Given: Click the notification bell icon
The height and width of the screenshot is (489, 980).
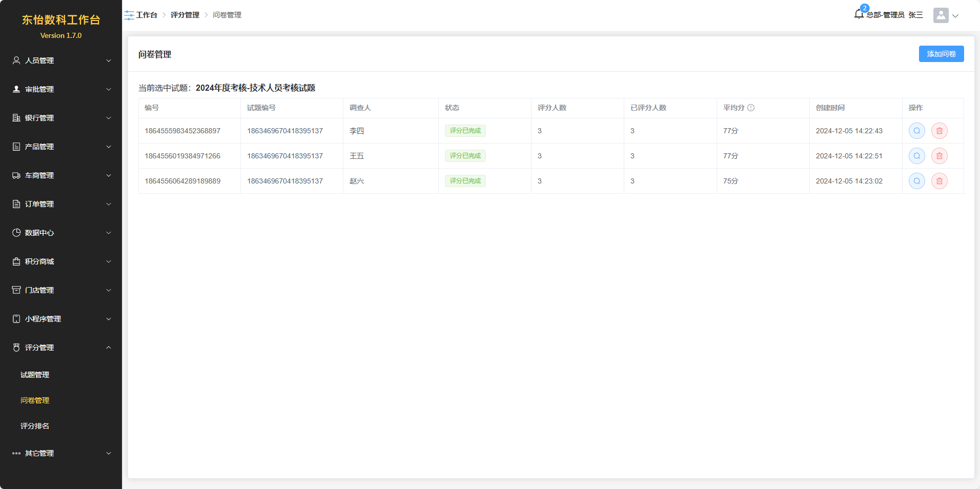Looking at the screenshot, I should tap(859, 14).
